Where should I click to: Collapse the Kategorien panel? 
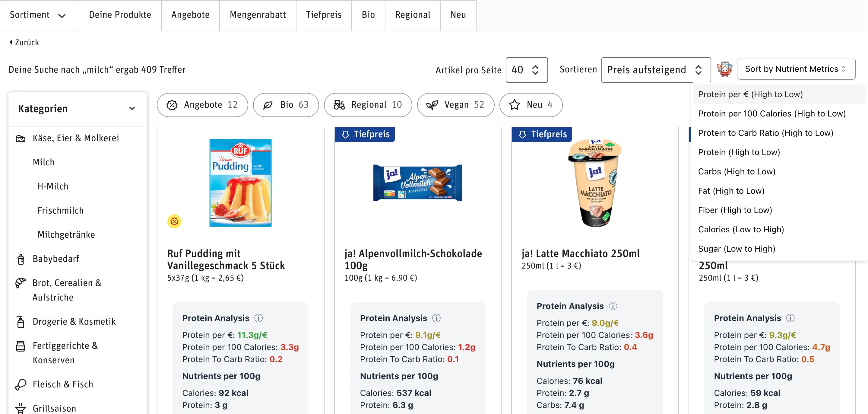(x=132, y=109)
